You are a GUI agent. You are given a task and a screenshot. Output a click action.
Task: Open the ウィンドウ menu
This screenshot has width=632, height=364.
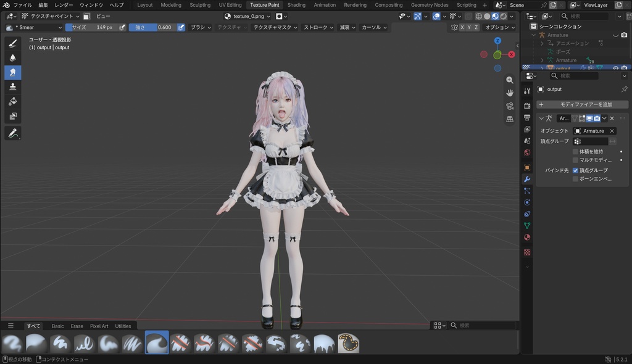coord(91,5)
